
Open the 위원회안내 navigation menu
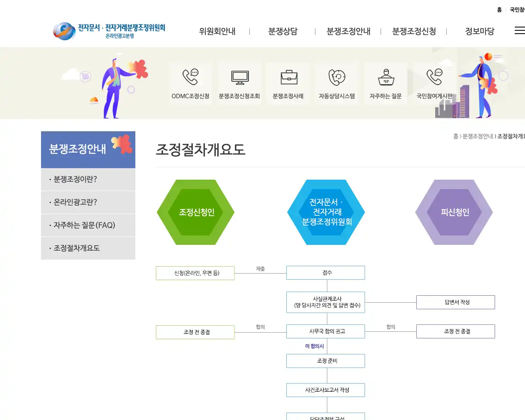(217, 31)
